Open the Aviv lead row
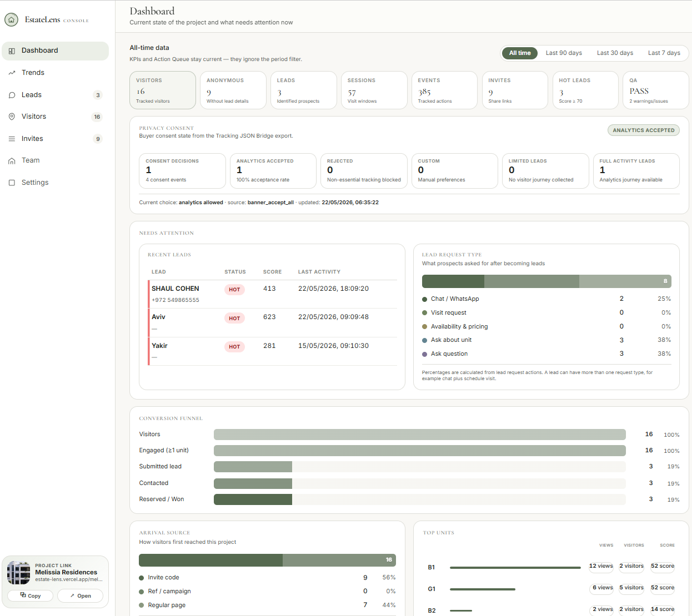The image size is (692, 616). click(x=272, y=322)
